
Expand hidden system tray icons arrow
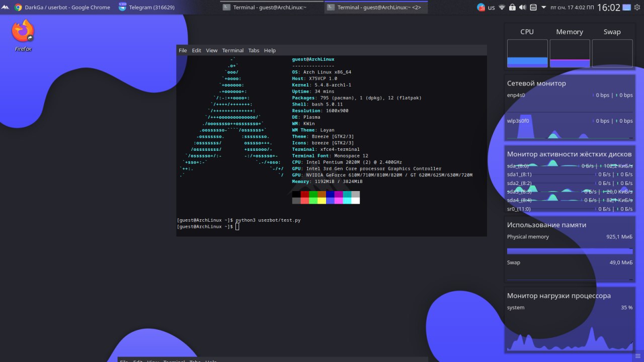click(x=544, y=8)
